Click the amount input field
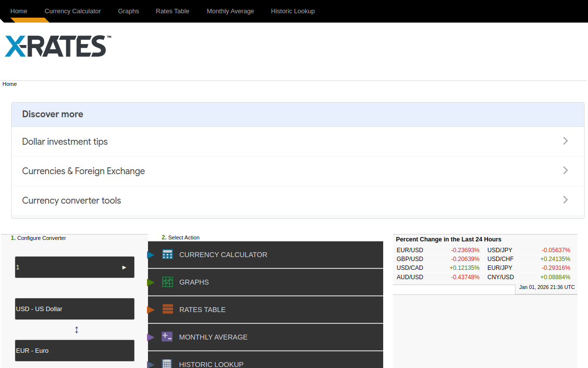 tap(74, 267)
